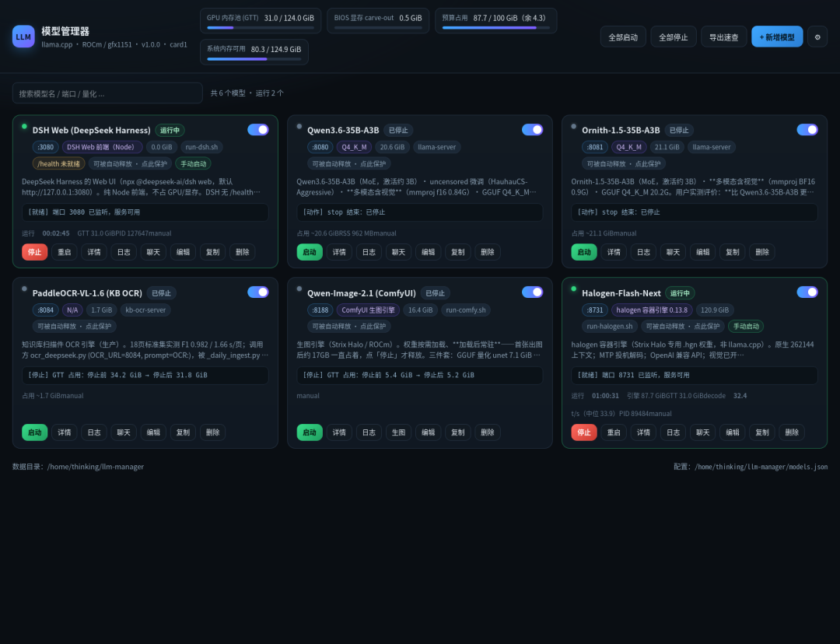Click 生图 on Qwen-Image-2.1 card
This screenshot has width=840, height=644.
click(x=398, y=432)
